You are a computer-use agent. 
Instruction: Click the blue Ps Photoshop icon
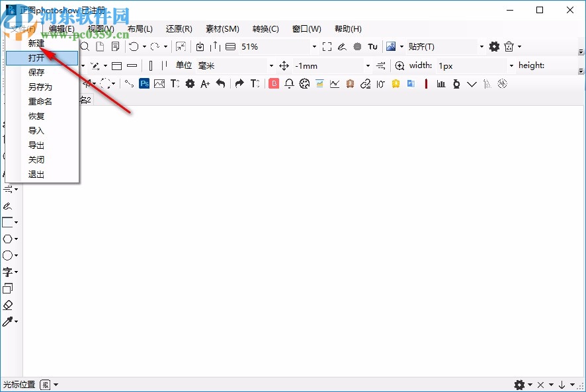click(x=144, y=83)
